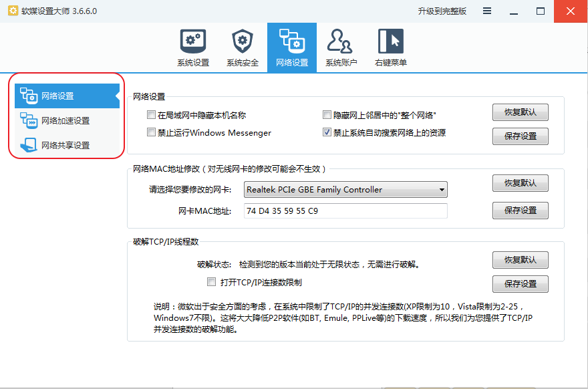Click the 网络设置 toolbar icon
The height and width of the screenshot is (389, 588).
(292, 41)
